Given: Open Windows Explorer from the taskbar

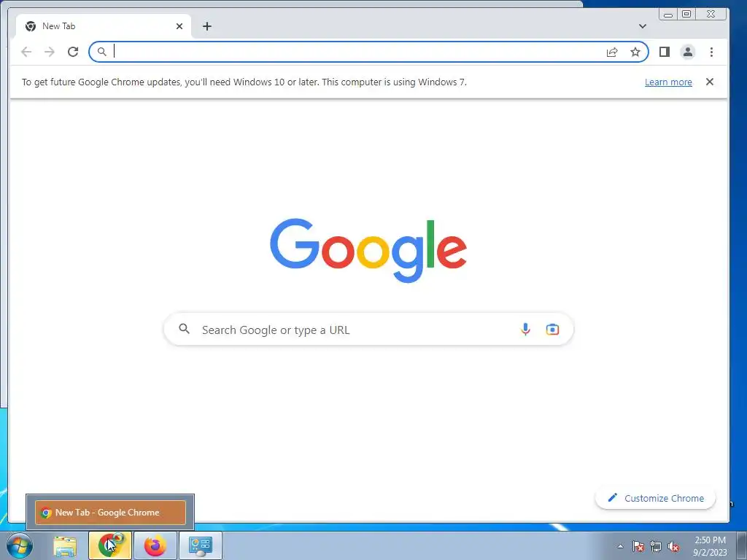Looking at the screenshot, I should click(x=65, y=545).
